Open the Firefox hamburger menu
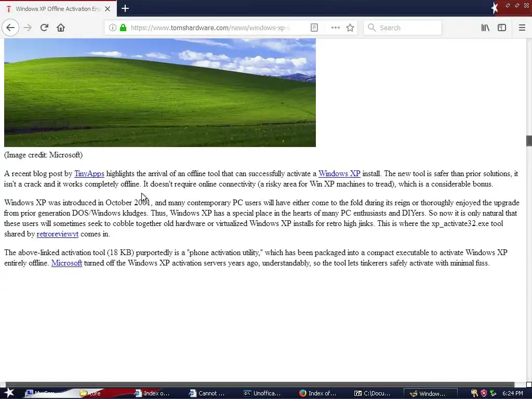The height and width of the screenshot is (399, 532). tap(522, 28)
